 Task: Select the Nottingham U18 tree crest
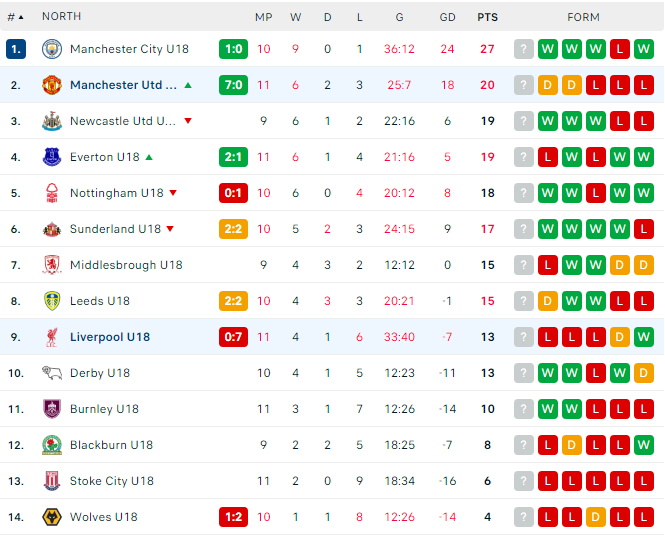click(x=52, y=193)
